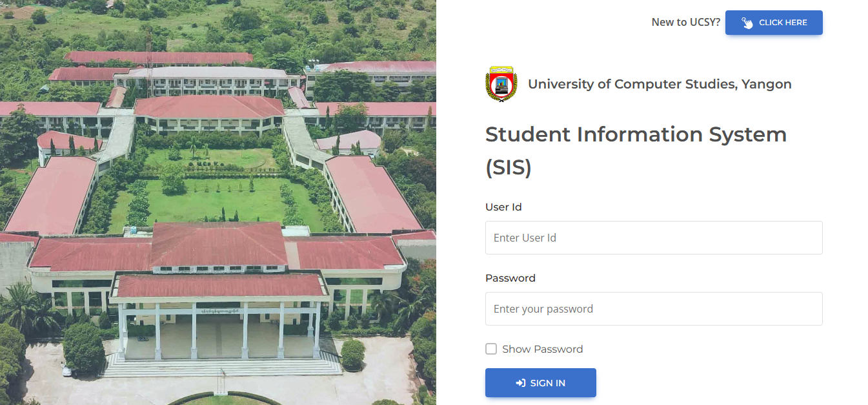This screenshot has width=868, height=405.
Task: Click the columned main entrance building in photo
Action: (x=218, y=317)
